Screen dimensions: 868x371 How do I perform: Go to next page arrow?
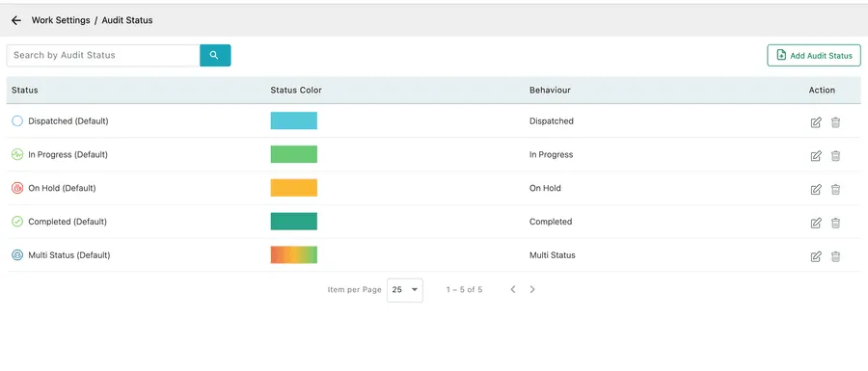click(x=532, y=289)
